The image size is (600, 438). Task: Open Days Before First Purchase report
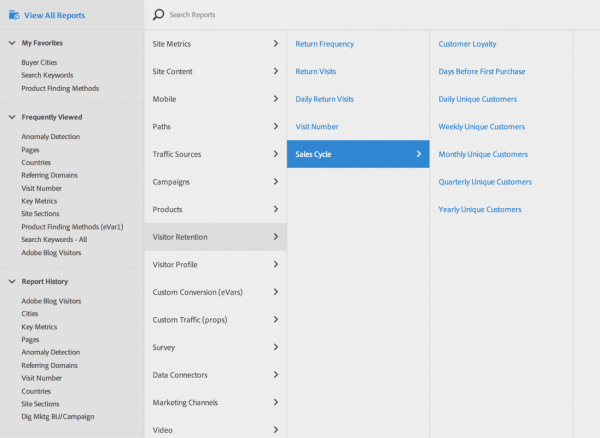[482, 72]
